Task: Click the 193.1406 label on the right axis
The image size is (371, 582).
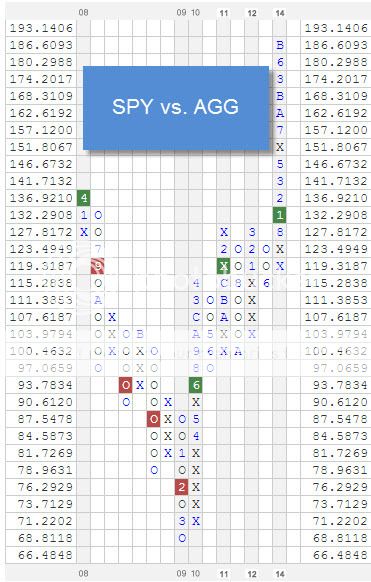Action: click(x=336, y=28)
